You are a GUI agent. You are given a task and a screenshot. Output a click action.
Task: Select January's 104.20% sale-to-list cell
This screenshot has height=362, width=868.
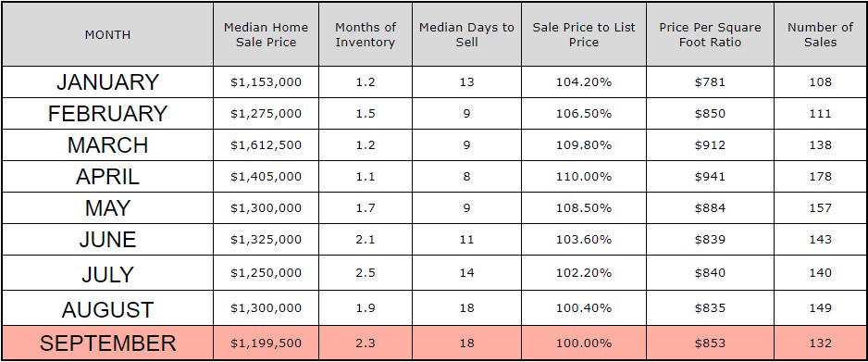pyautogui.click(x=584, y=81)
